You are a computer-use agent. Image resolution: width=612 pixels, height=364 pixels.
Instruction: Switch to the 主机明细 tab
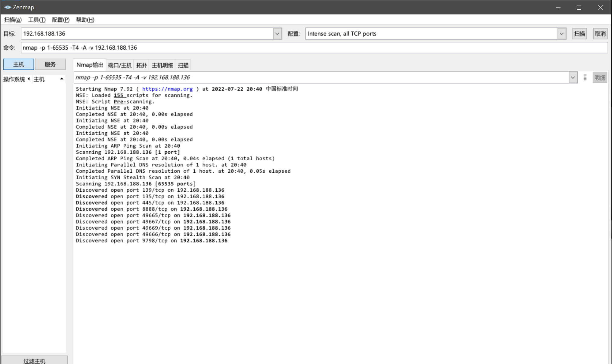[x=162, y=65]
